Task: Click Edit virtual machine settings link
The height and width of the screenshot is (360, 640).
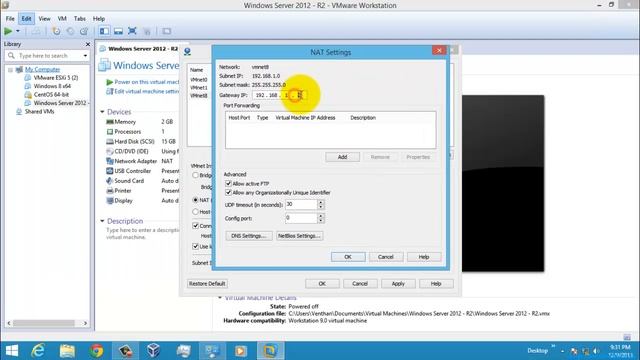Action: 142,91
